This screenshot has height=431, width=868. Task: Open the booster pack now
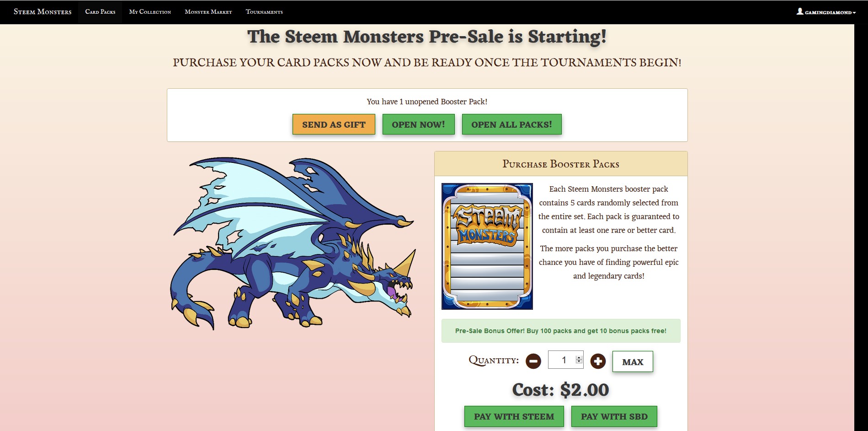418,124
